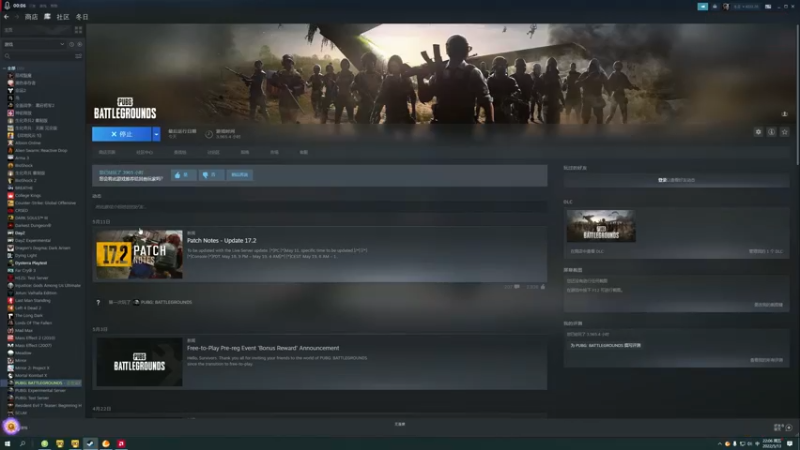The height and width of the screenshot is (450, 800).
Task: Click orange circle app in taskbar
Action: (106, 443)
